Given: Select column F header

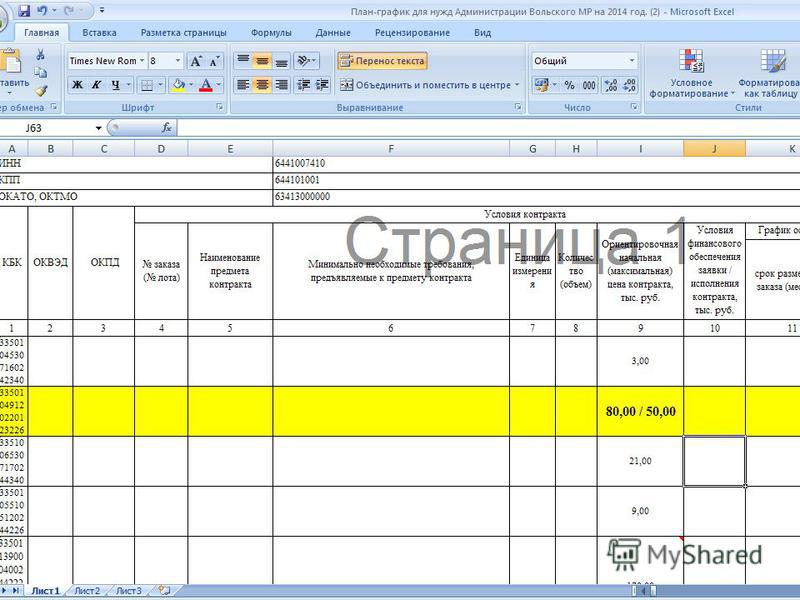Looking at the screenshot, I should (391, 148).
